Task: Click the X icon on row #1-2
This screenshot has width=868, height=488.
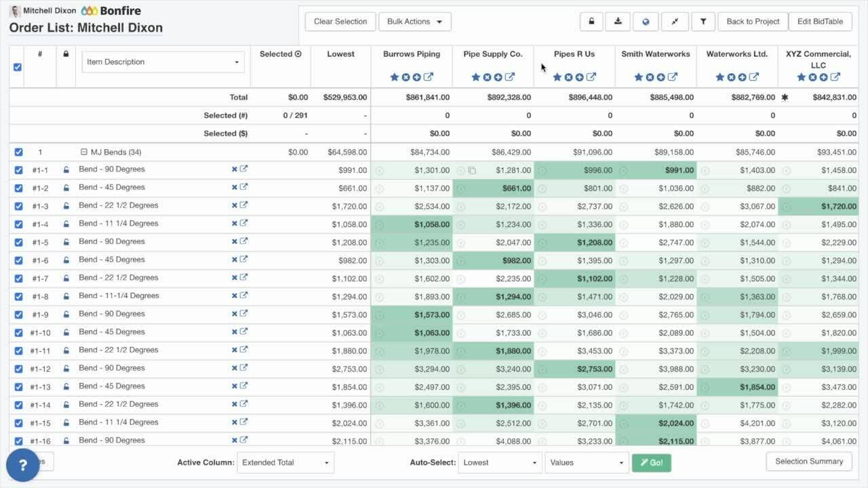Action: pos(235,188)
